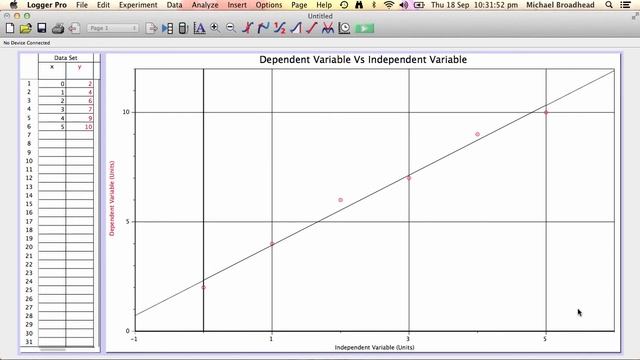The image size is (640, 360).
Task: Click the x-axis tick label 5
Action: coord(545,339)
